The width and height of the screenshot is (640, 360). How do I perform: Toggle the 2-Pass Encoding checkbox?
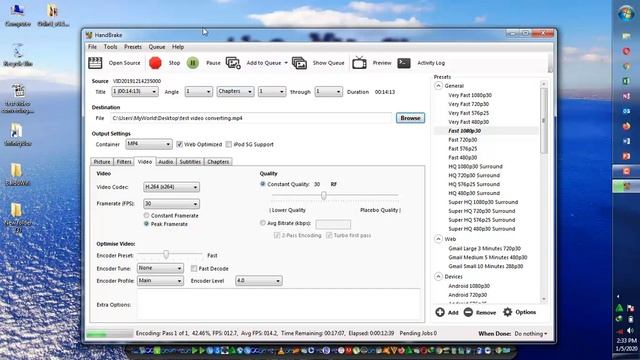click(277, 235)
